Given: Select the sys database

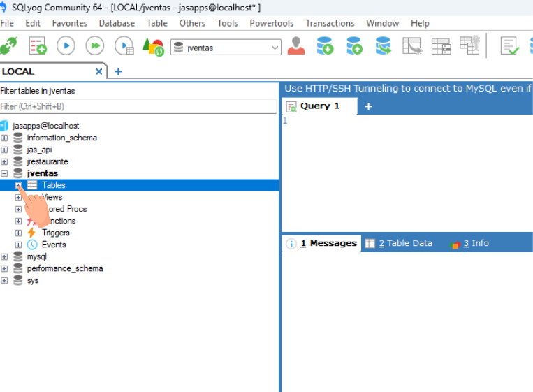Looking at the screenshot, I should [x=33, y=280].
